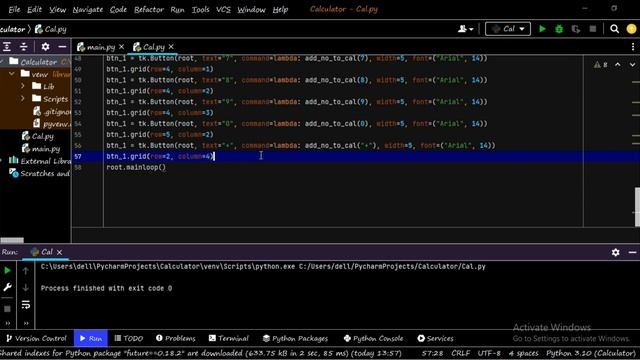640x360 pixels.
Task: Open run configuration wrench icon
Action: 7,287
